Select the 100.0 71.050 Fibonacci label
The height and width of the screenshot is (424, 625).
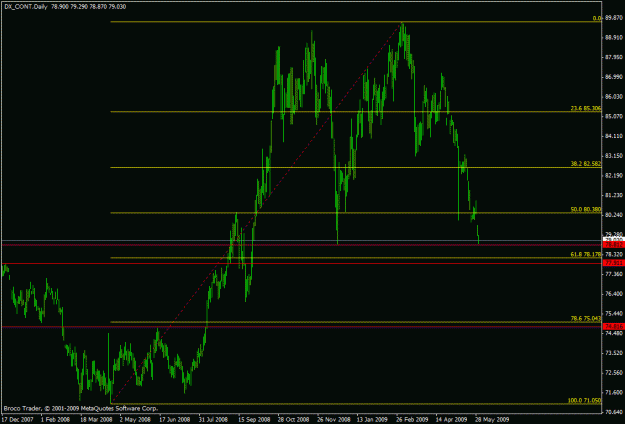click(584, 400)
